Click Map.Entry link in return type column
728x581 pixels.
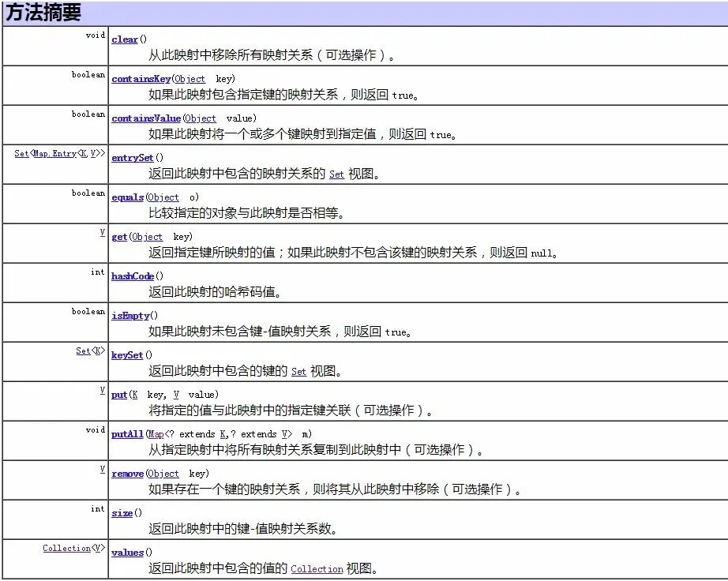(x=54, y=153)
